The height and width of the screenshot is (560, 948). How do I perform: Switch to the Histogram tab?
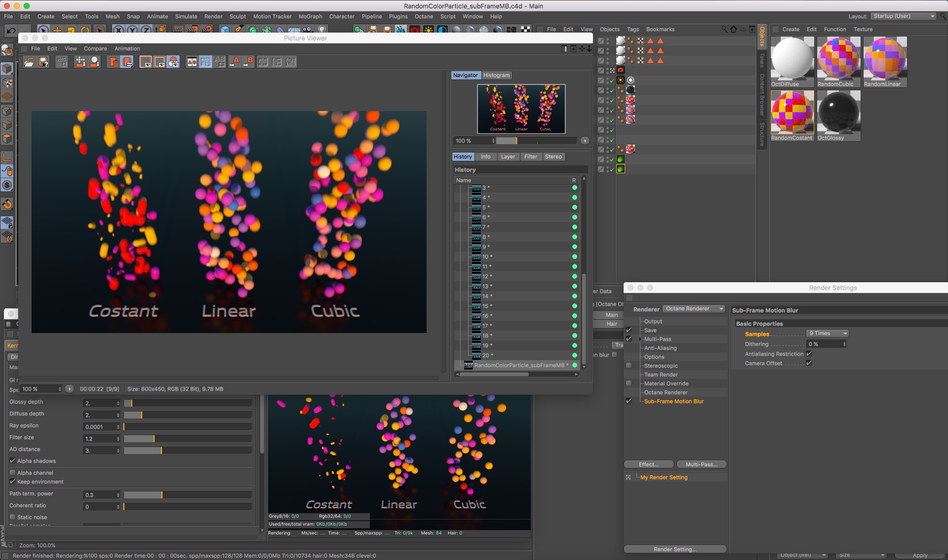496,75
